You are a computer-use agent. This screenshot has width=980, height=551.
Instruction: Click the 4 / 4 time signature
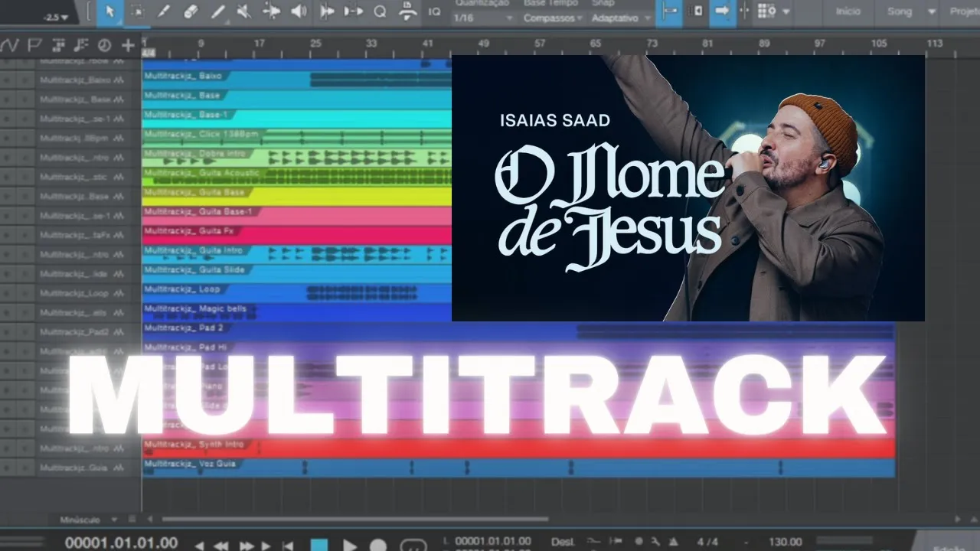707,542
